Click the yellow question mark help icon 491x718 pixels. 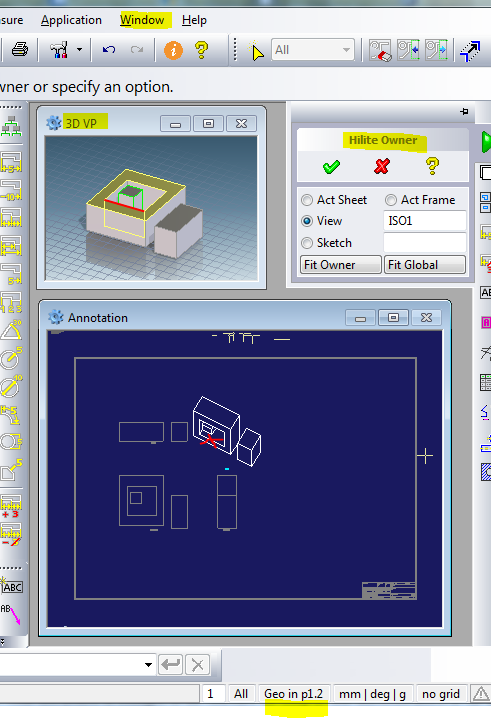201,49
